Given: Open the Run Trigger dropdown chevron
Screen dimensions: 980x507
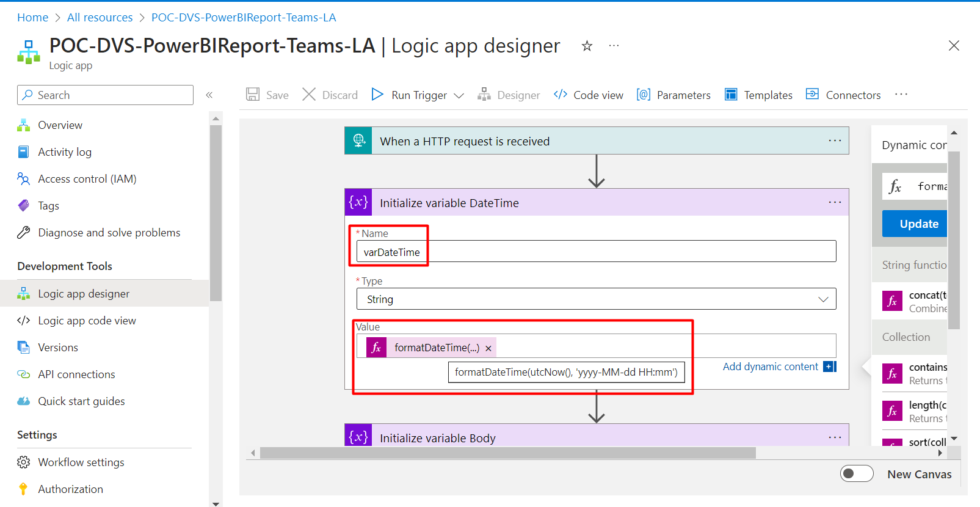Looking at the screenshot, I should tap(459, 96).
